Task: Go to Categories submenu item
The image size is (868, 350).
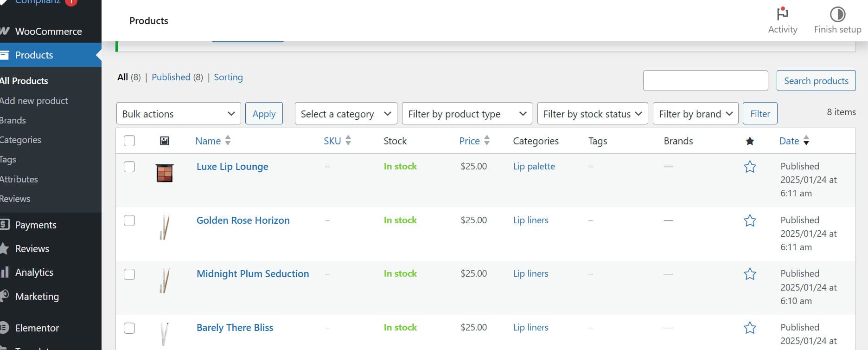Action: 20,140
